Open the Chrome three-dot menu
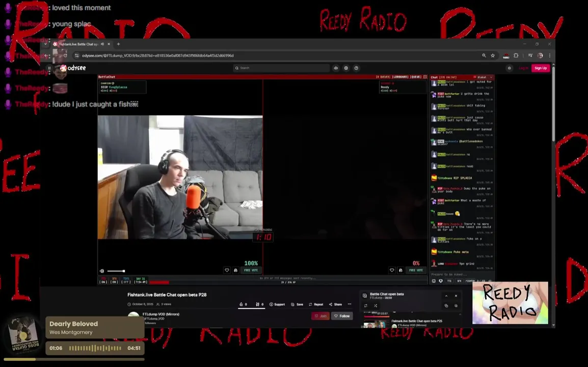The image size is (588, 367). (x=550, y=56)
